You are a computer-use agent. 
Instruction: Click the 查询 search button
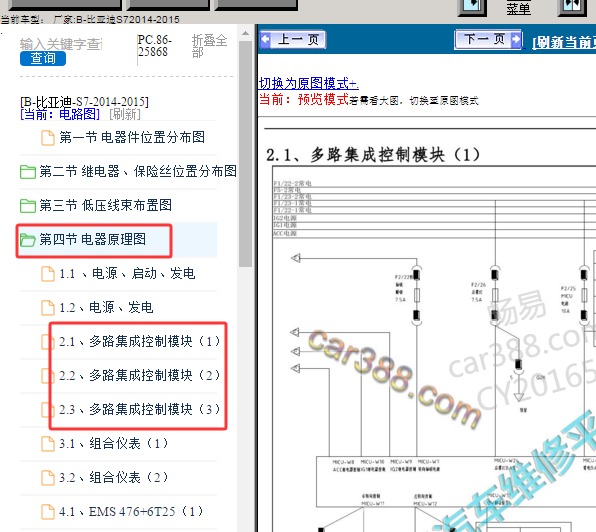tap(43, 59)
